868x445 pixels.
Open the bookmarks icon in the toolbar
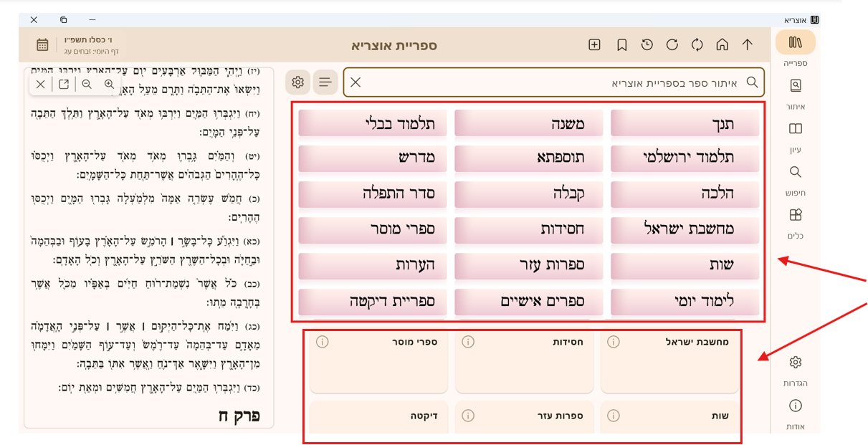(x=621, y=44)
